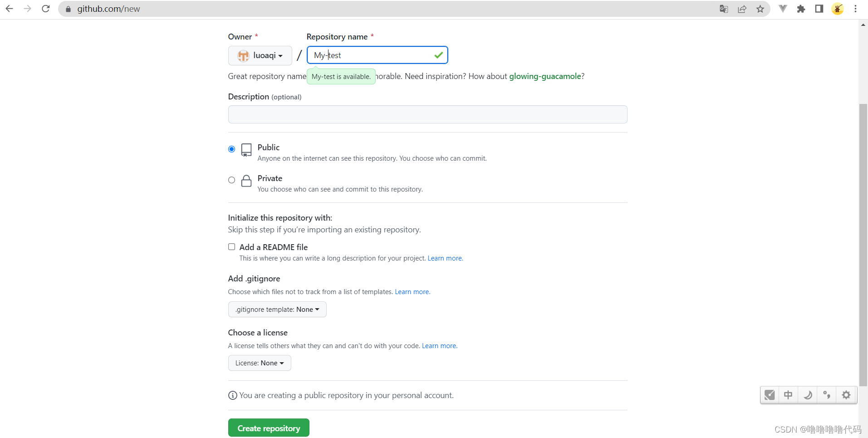
Task: Open the Extensions puzzle icon
Action: point(801,9)
